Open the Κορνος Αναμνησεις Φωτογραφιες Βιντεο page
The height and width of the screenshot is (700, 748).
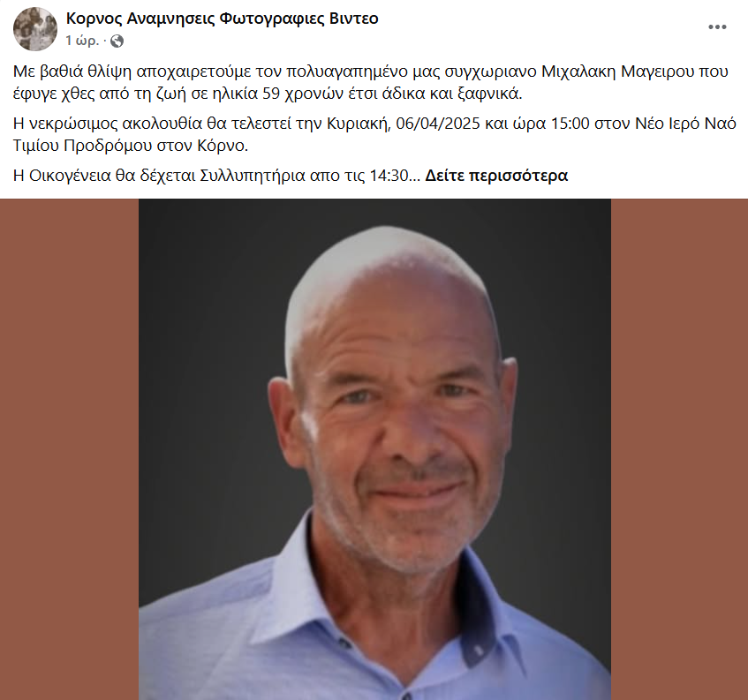tap(222, 19)
